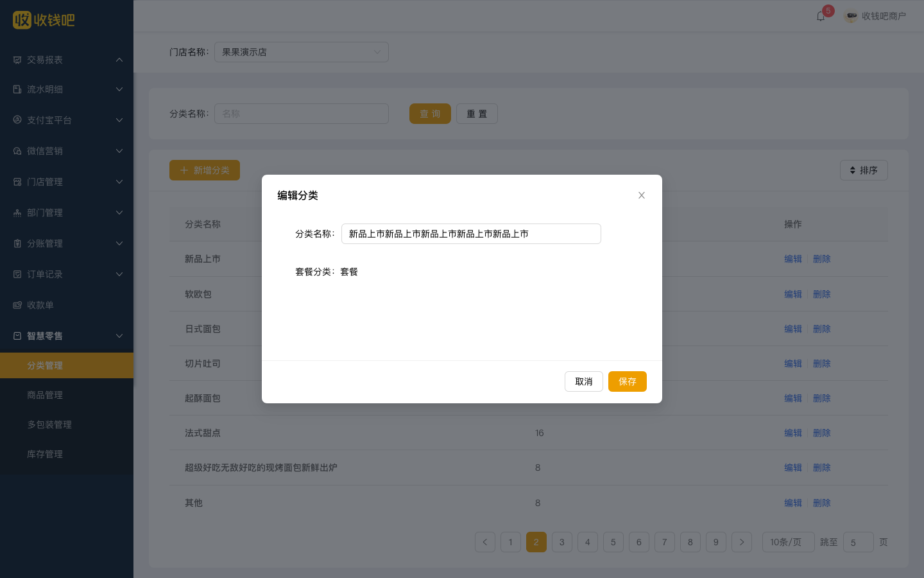Click the 排序 sort button
The image size is (924, 578).
click(864, 170)
